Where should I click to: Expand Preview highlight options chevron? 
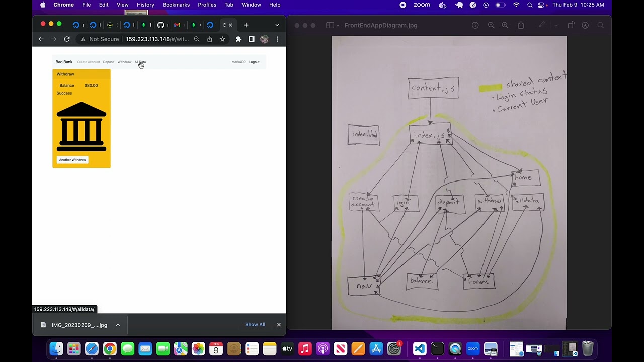point(555,25)
